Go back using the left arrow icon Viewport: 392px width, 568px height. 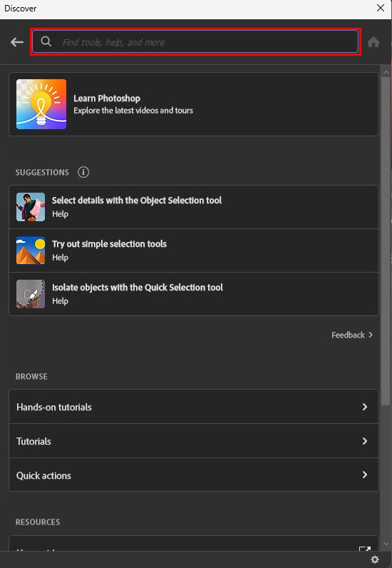17,42
